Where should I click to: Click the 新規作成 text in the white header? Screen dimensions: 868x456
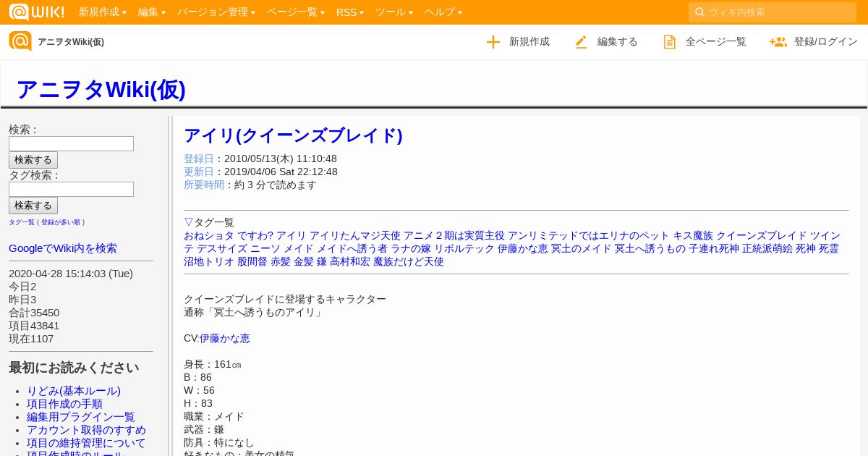tap(529, 42)
